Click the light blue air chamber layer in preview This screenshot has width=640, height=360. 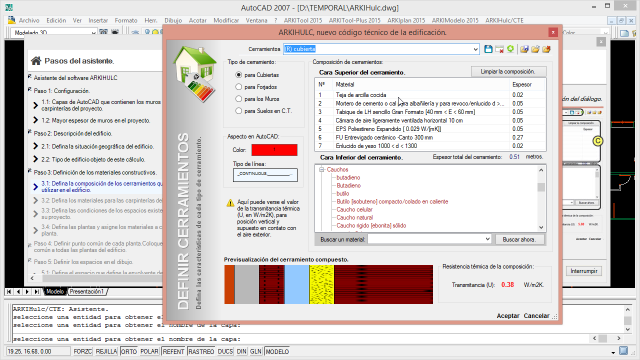297,284
